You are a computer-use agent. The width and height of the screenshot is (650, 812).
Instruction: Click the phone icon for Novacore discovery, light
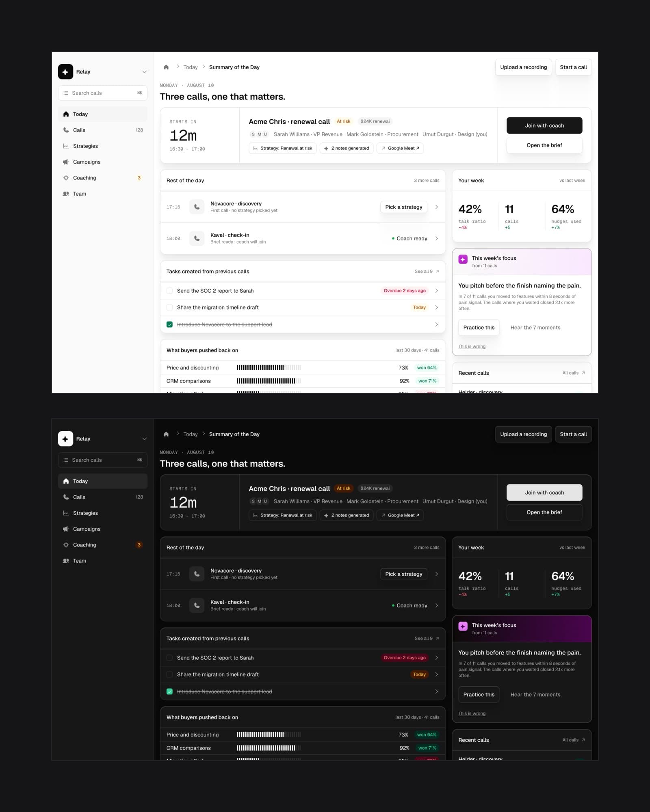[x=197, y=207]
